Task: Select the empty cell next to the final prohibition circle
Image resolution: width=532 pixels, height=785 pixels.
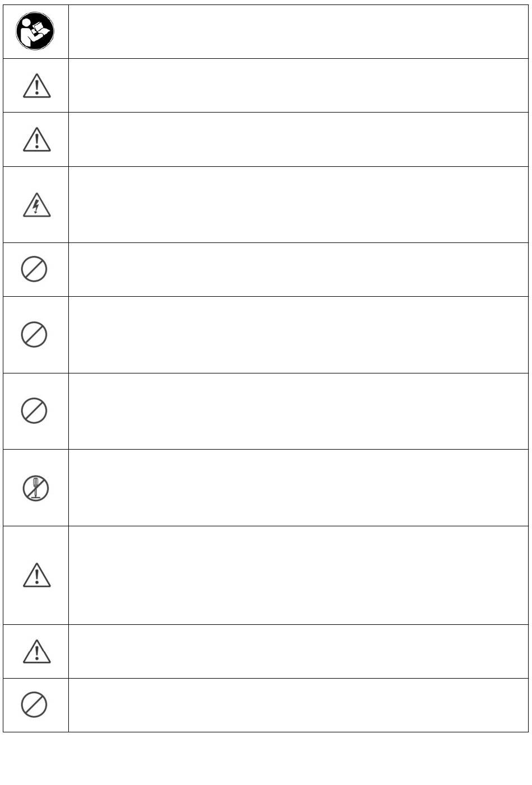Action: (298, 705)
